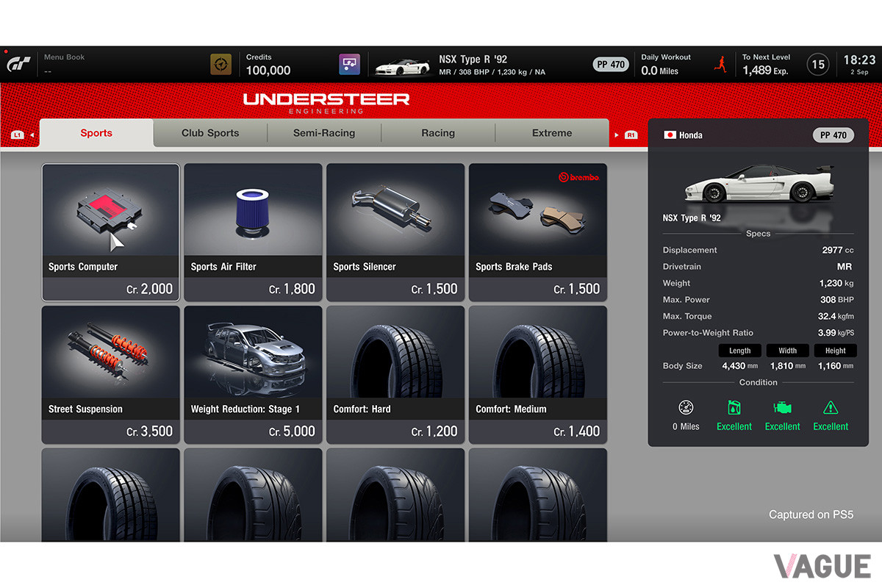Screen dimensions: 882x588
Task: Choose the Sports Silencer card
Action: coord(395,232)
